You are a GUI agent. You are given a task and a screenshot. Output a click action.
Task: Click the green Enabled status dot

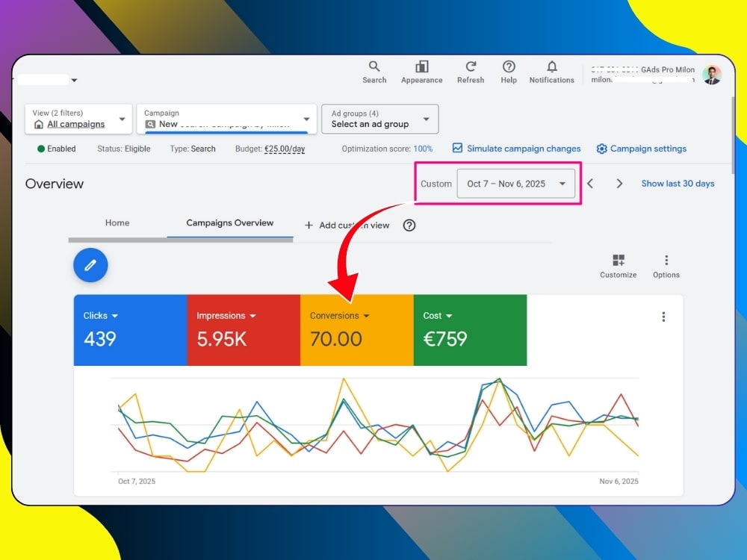[41, 149]
